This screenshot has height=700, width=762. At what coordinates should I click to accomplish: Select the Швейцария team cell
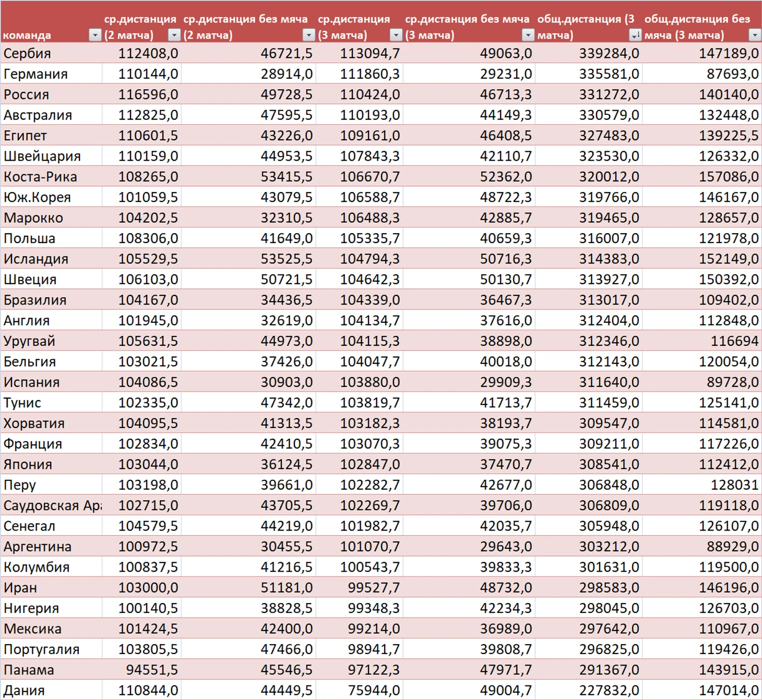[x=51, y=156]
